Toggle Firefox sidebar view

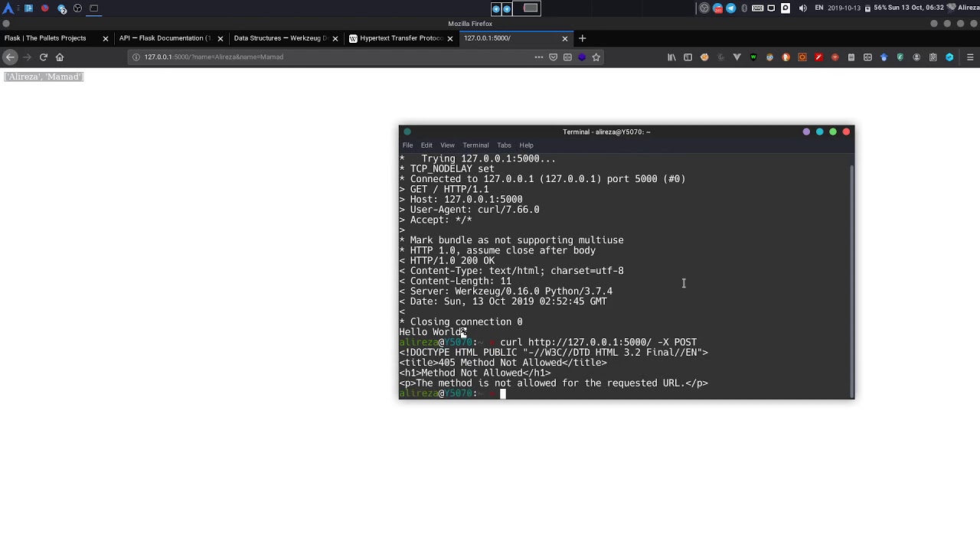(x=688, y=57)
